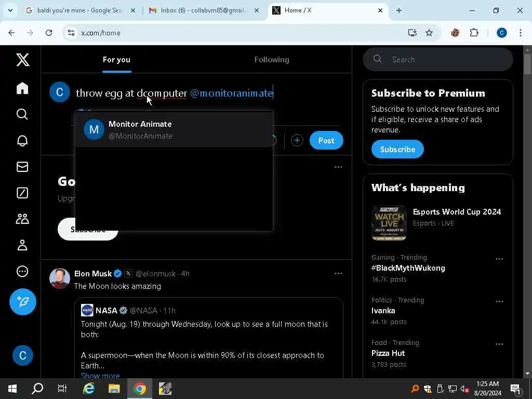Click page scrollbar thumb

[527, 64]
